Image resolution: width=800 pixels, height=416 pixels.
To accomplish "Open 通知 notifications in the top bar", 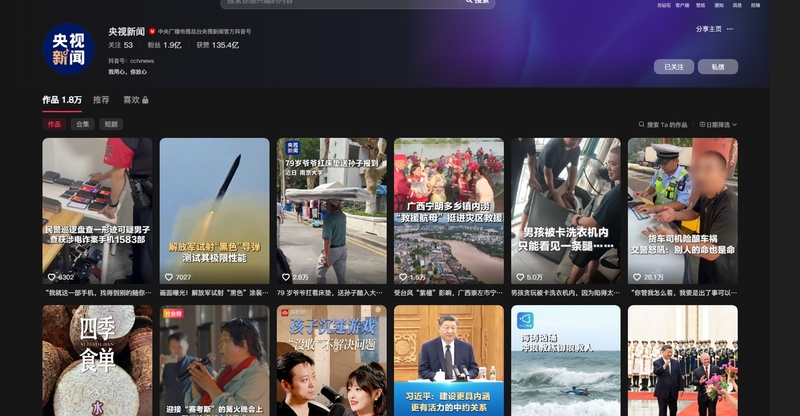I will point(719,5).
